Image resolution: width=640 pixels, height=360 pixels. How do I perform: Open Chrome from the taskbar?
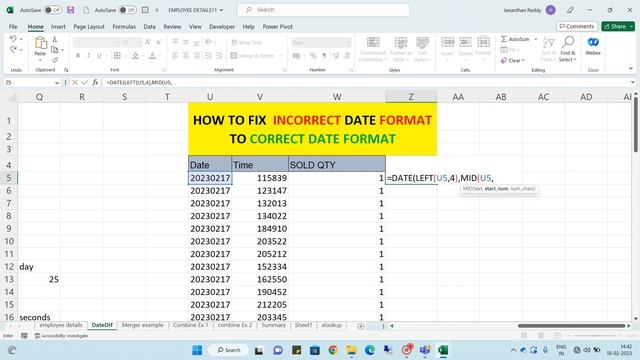tap(333, 350)
